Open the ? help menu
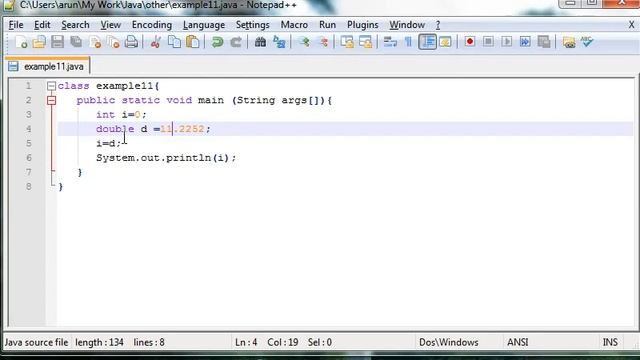 click(438, 25)
